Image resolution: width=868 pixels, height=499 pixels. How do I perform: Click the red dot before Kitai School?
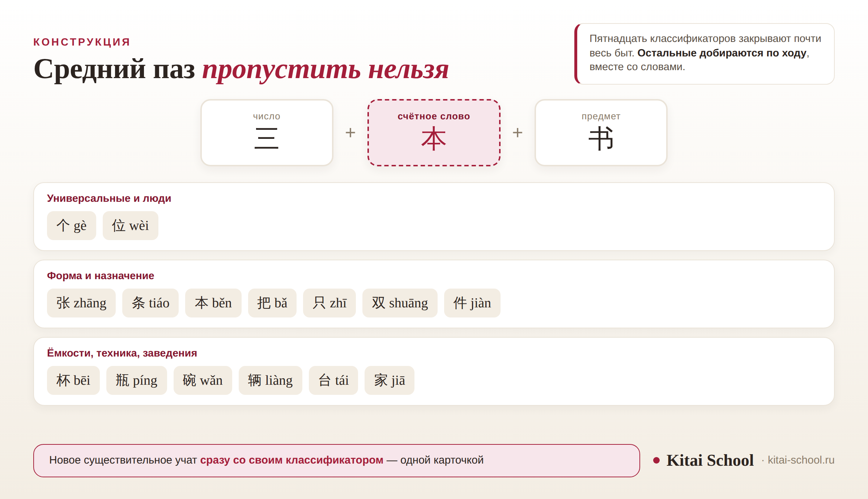(656, 460)
